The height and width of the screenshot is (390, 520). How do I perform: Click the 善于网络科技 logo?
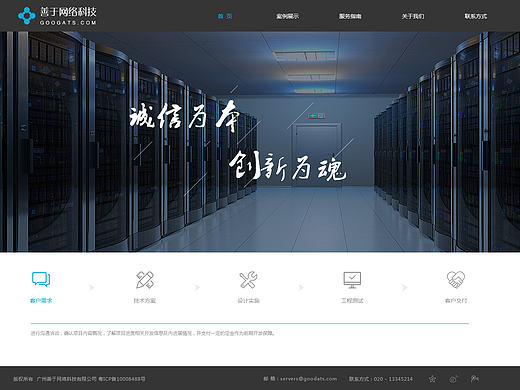point(57,16)
